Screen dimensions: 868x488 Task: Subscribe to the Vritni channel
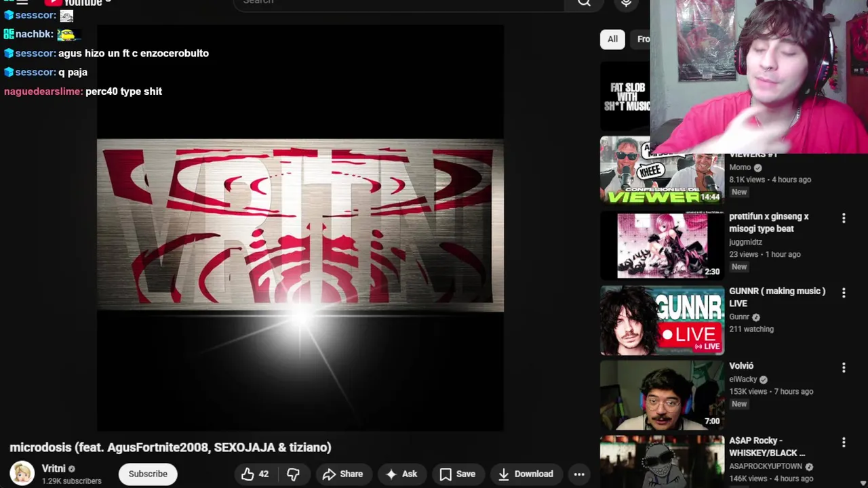[x=148, y=474]
